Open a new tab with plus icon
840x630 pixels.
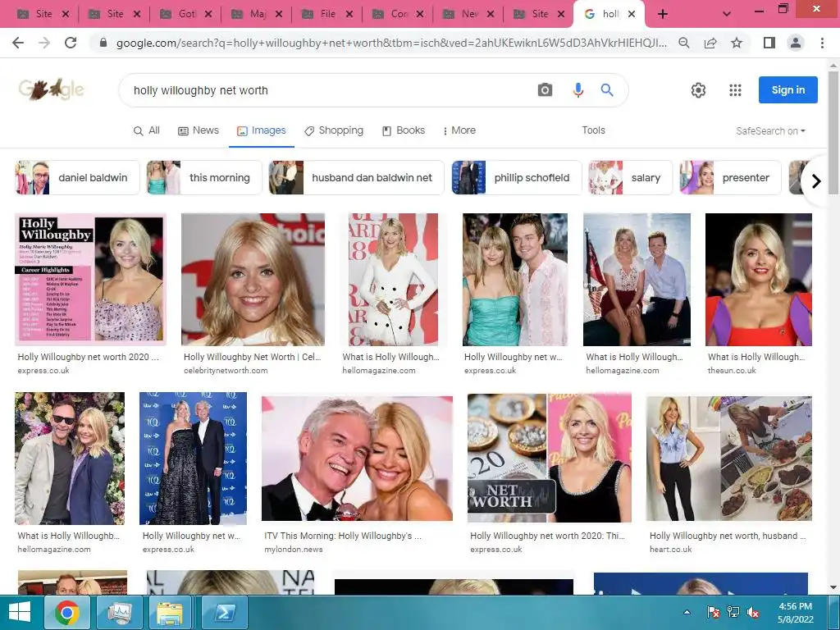pos(663,14)
